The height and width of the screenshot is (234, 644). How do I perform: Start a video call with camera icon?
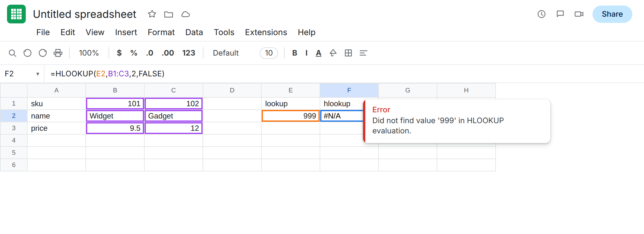click(x=579, y=14)
